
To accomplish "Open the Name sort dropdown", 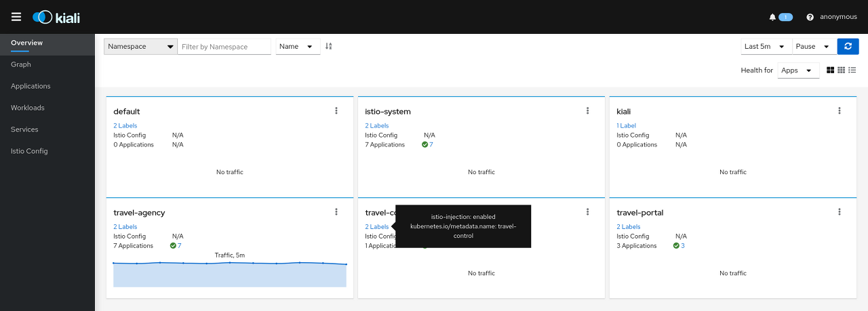I will click(x=298, y=46).
